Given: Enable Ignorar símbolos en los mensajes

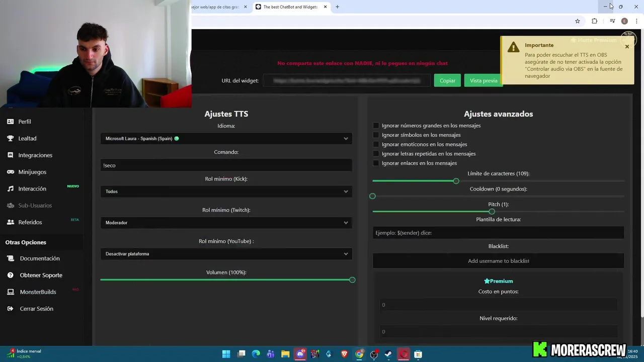Looking at the screenshot, I should pos(376,135).
